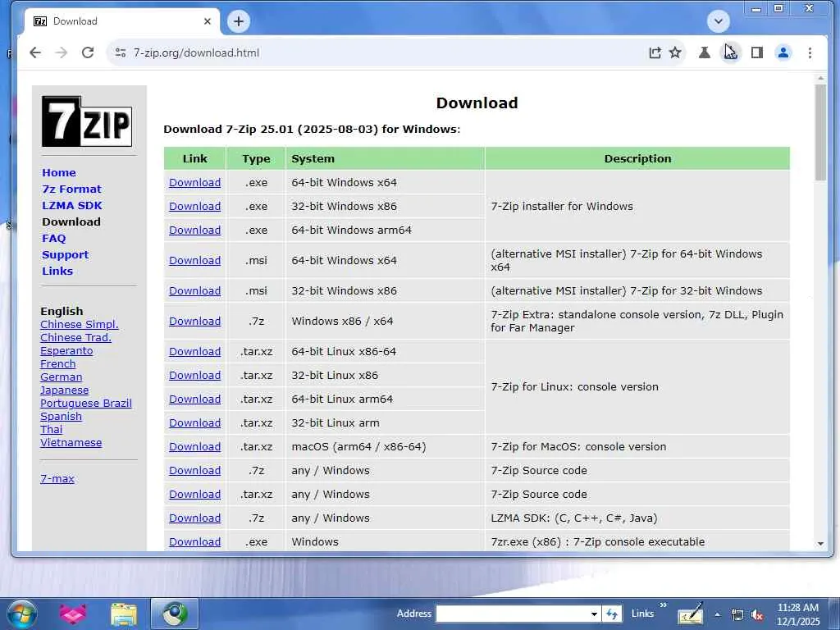Click the page vertical scrollbar thumb
The image size is (840, 630).
pos(820,132)
